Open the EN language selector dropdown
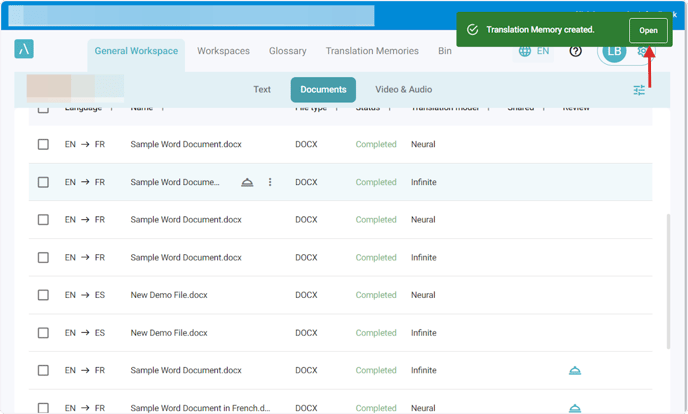This screenshot has height=414, width=688. pyautogui.click(x=534, y=51)
